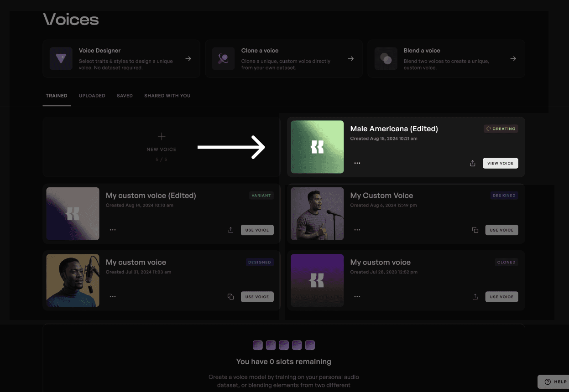Open the Saved tab
The width and height of the screenshot is (569, 392).
tap(125, 96)
